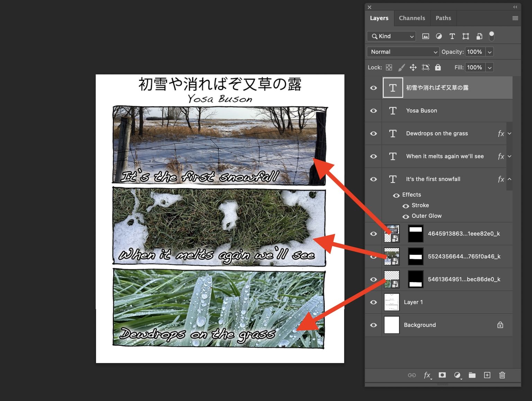Click lock icon on Background layer
The height and width of the screenshot is (401, 532).
pos(500,325)
